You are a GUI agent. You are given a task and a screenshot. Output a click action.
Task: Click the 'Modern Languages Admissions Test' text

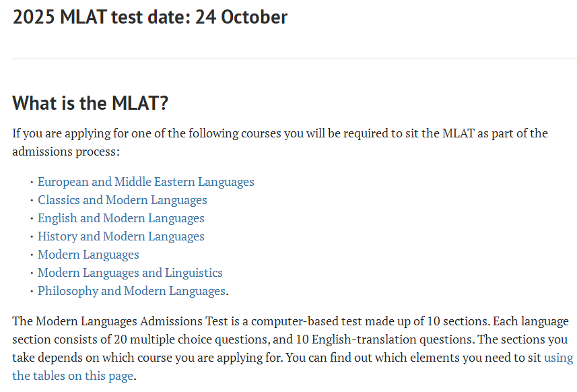(x=132, y=321)
